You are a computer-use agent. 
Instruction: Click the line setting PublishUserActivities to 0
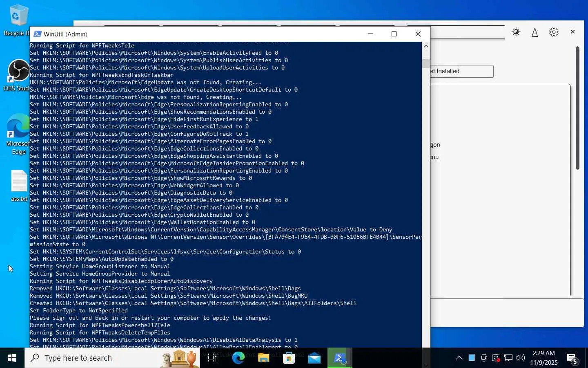(159, 60)
